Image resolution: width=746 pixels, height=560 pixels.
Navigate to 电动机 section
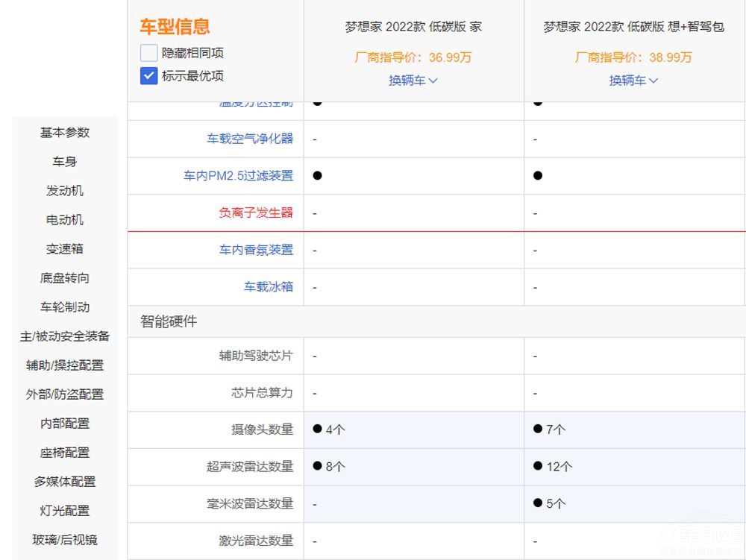point(65,219)
